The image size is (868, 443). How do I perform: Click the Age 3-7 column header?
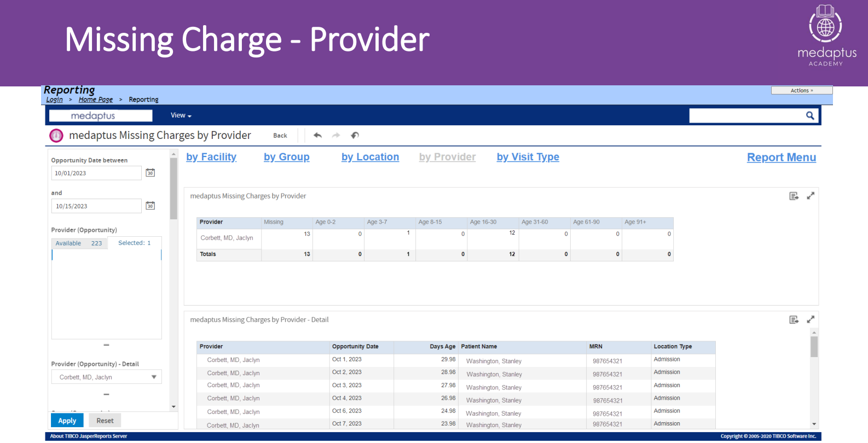pyautogui.click(x=377, y=222)
